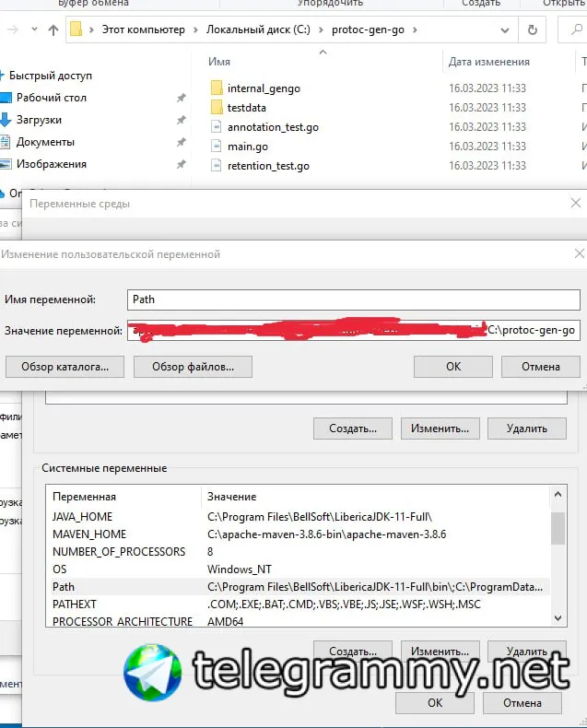This screenshot has width=587, height=728.
Task: Open Загрузки from quick access sidebar
Action: tap(39, 120)
